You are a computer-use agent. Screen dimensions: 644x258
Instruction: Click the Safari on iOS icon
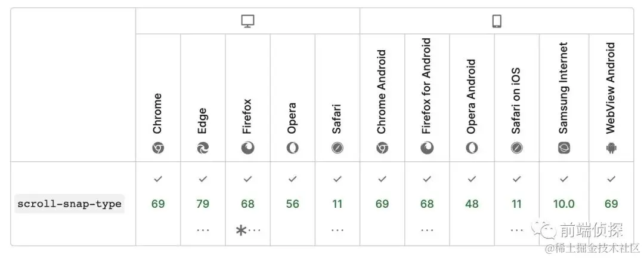click(516, 148)
